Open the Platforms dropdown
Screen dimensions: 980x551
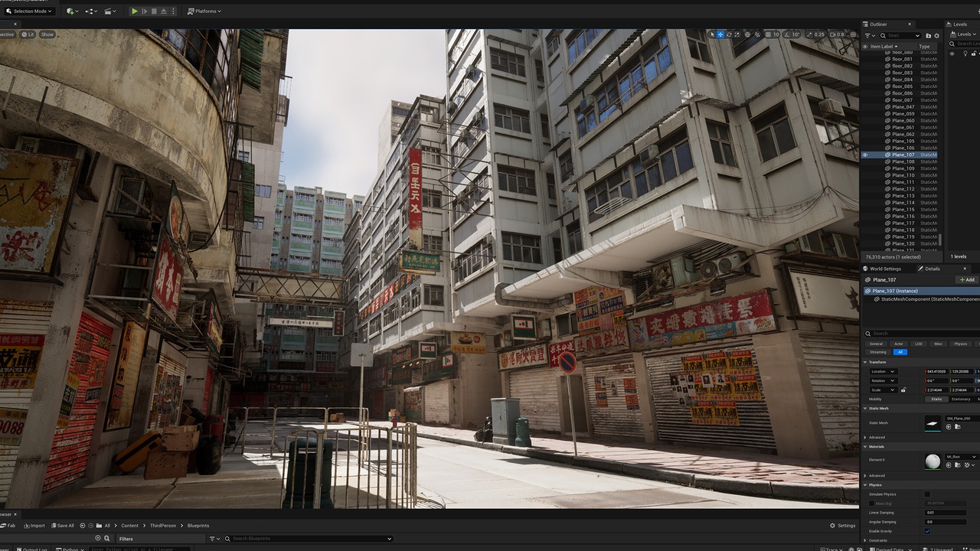click(204, 11)
